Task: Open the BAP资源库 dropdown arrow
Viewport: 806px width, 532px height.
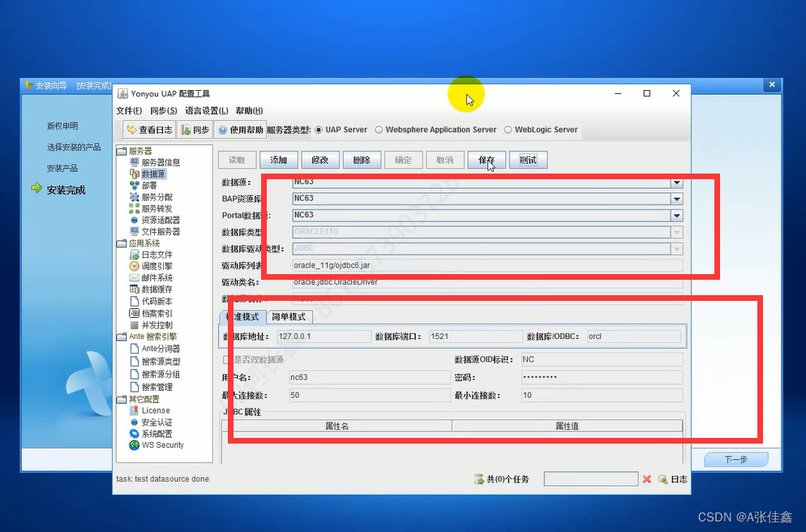Action: click(676, 199)
